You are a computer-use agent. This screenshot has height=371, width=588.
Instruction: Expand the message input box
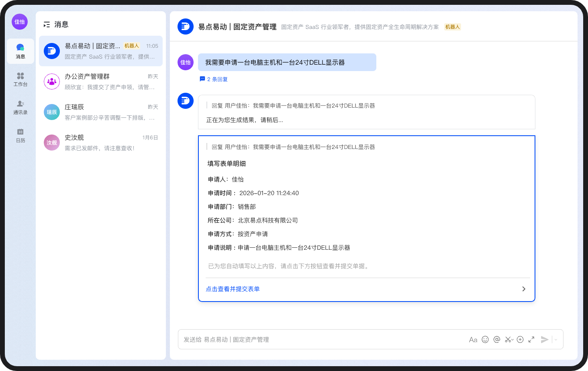[531, 340]
